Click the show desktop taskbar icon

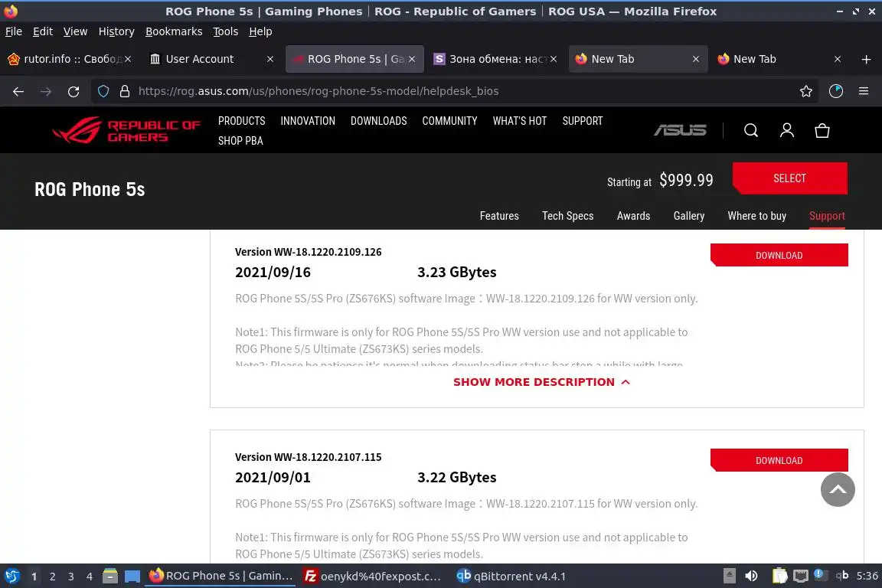coord(132,577)
